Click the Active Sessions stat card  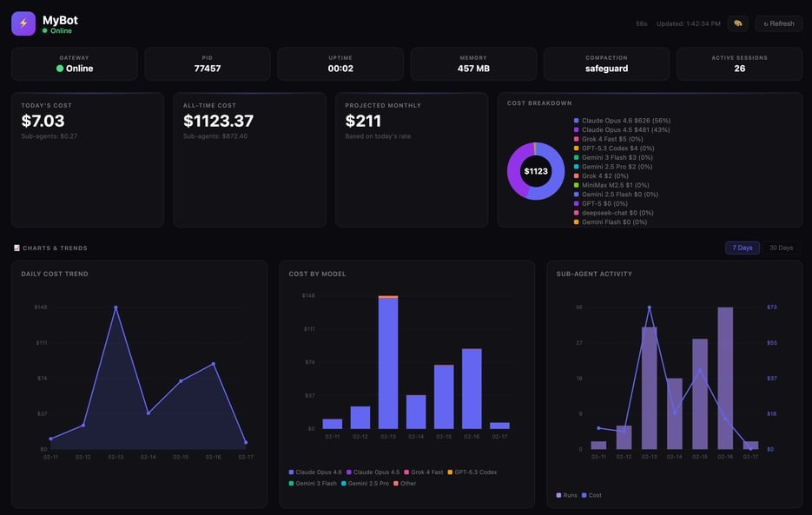pos(739,64)
